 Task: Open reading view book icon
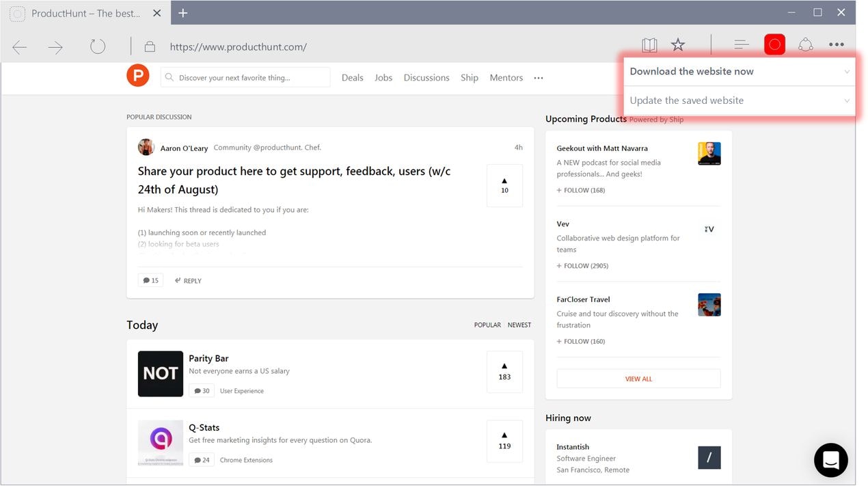[x=649, y=45]
